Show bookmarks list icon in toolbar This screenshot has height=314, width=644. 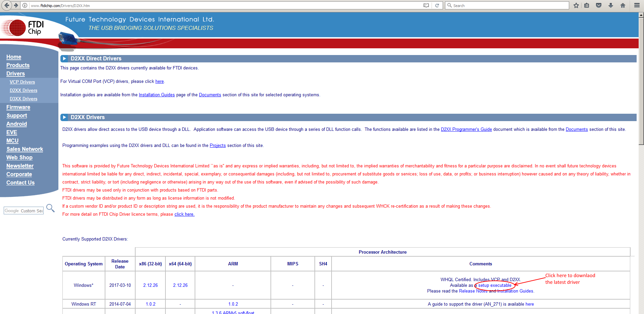587,5
